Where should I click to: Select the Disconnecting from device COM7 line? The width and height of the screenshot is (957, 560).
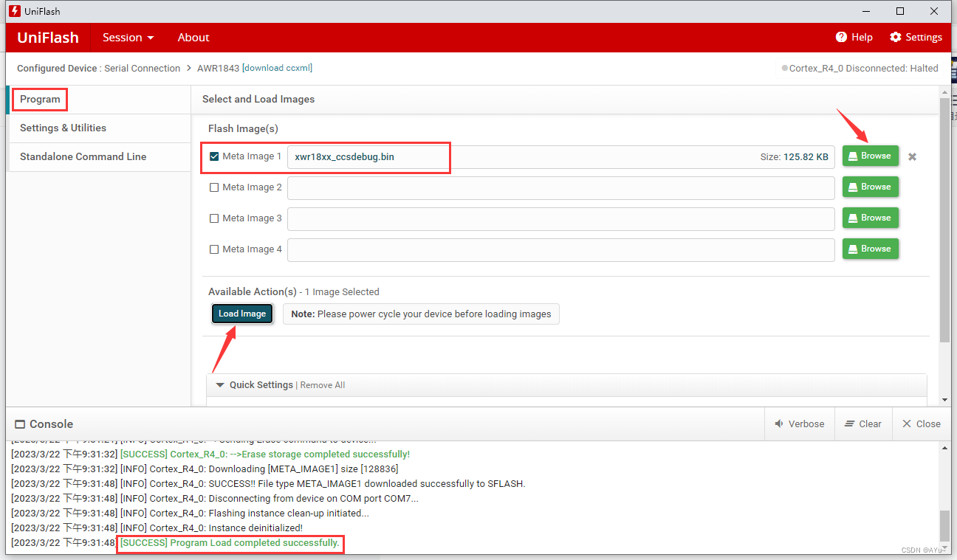[x=215, y=499]
